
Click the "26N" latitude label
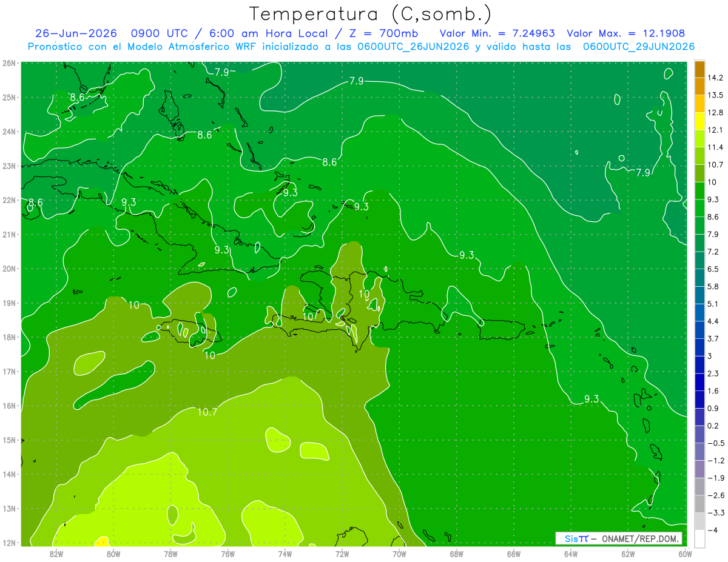(x=8, y=63)
